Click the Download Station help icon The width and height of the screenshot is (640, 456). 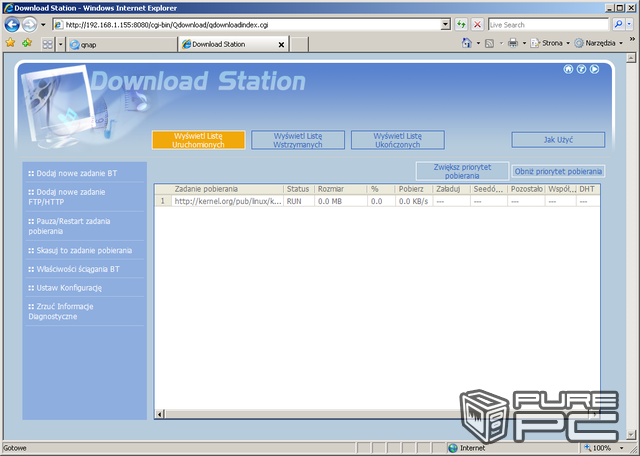[x=581, y=69]
